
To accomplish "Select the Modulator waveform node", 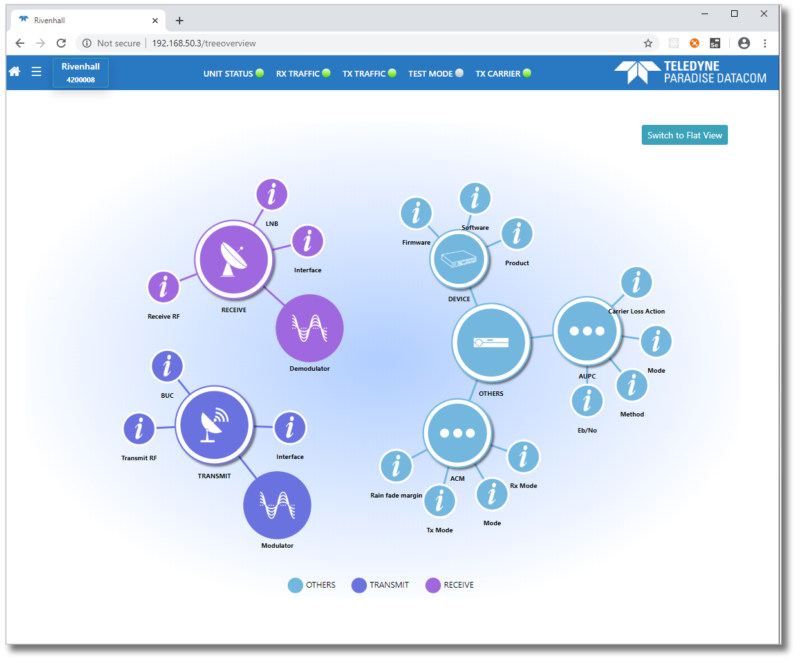I will [277, 505].
